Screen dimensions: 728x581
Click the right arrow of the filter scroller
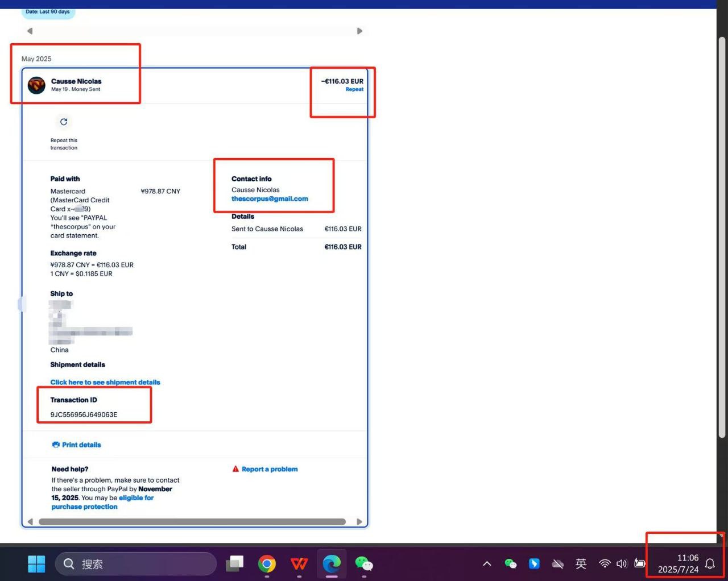point(359,31)
